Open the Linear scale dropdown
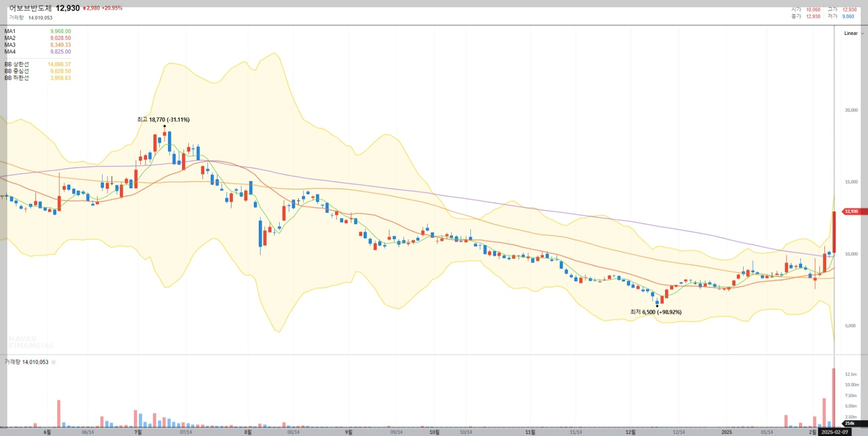The image size is (868, 436). (x=854, y=33)
